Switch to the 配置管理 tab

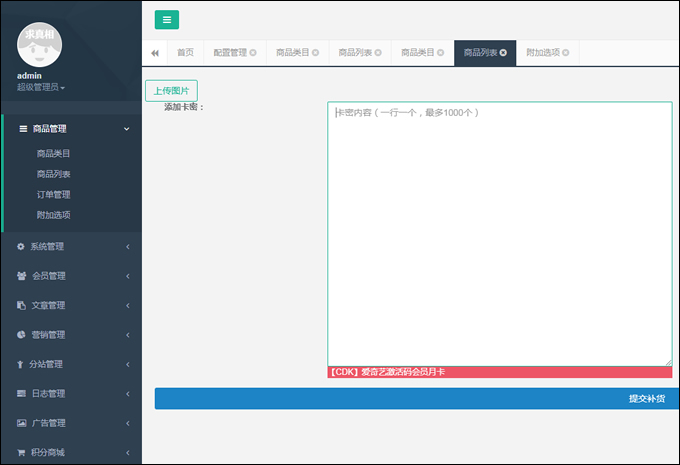pos(230,52)
